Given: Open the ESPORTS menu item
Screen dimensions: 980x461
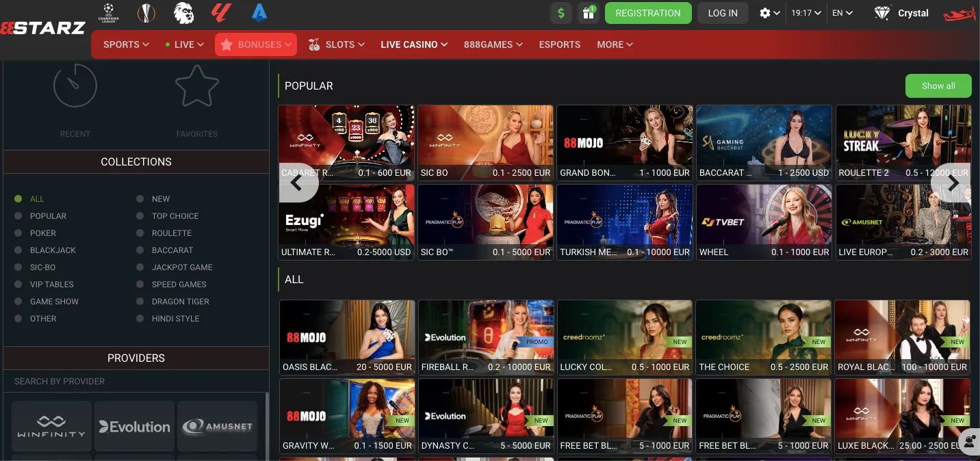Looking at the screenshot, I should point(560,44).
